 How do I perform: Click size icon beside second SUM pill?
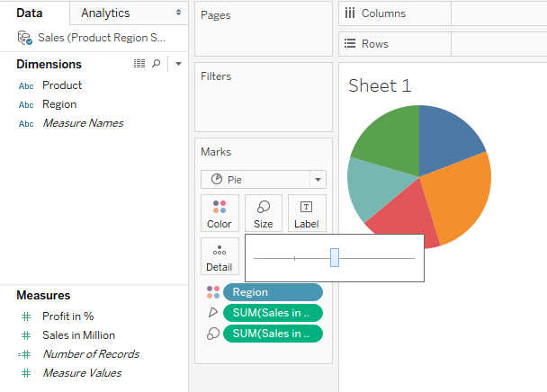coord(212,334)
